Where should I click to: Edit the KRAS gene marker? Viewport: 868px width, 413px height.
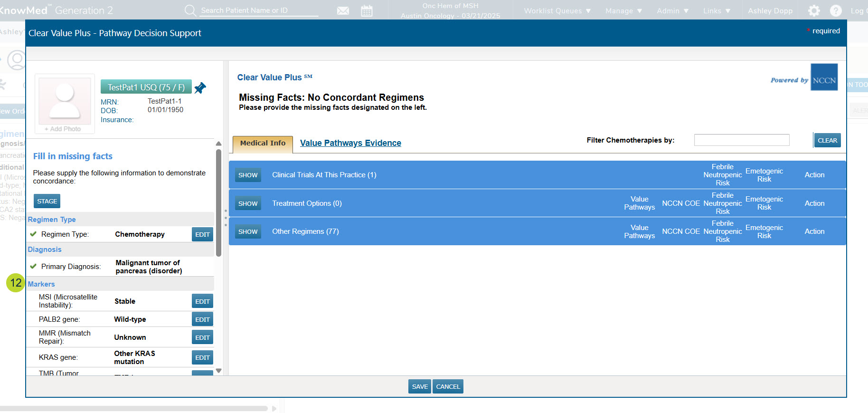pos(202,357)
